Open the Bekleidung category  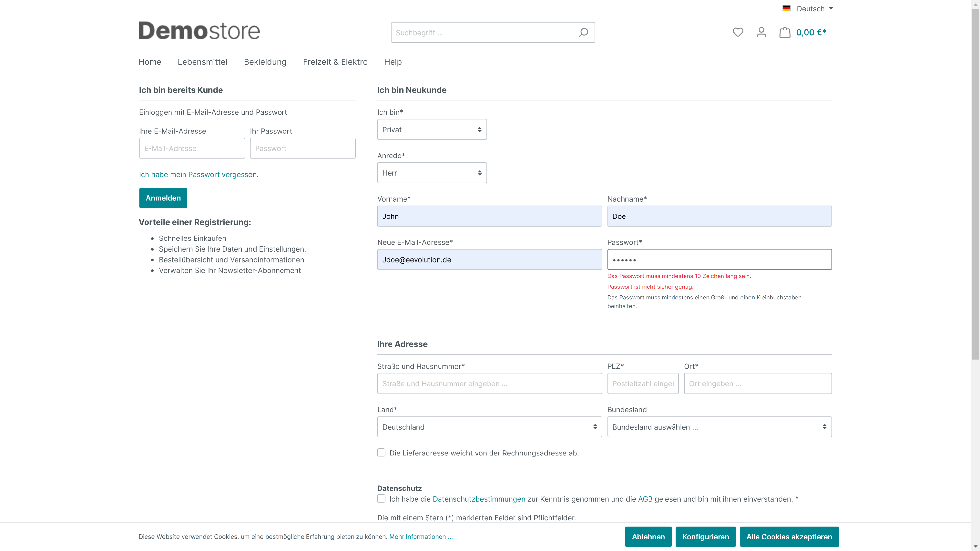[x=265, y=62]
